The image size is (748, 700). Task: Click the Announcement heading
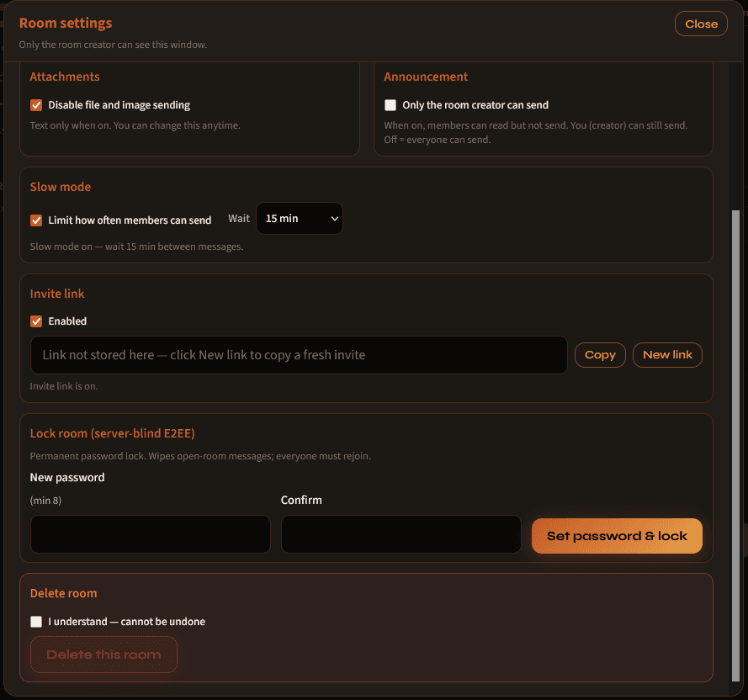pos(426,77)
